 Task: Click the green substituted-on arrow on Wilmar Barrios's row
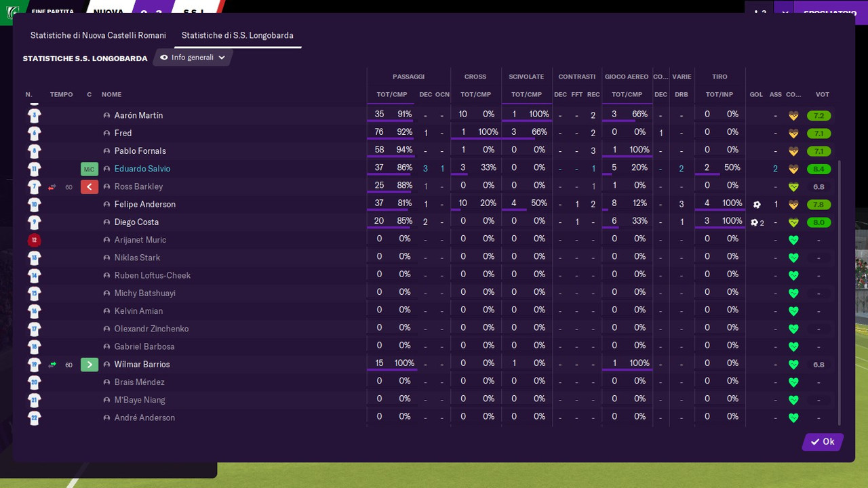coord(90,365)
